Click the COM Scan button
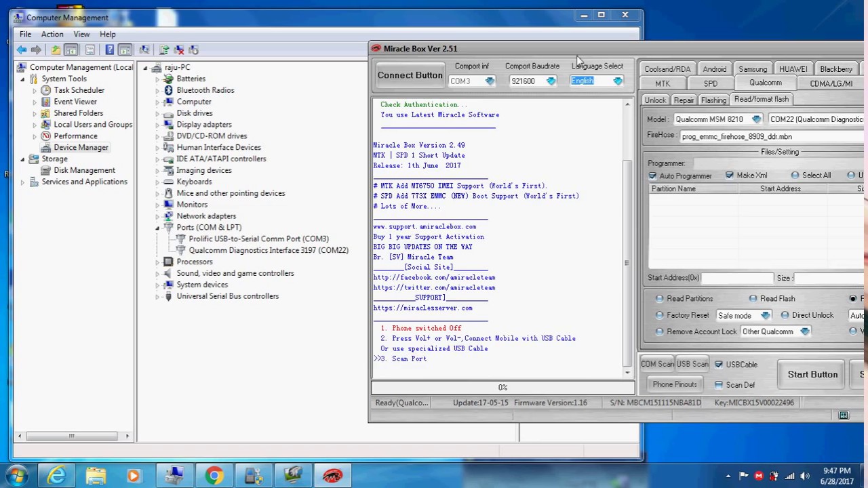Screen dimensions: 868x488 [x=656, y=365]
